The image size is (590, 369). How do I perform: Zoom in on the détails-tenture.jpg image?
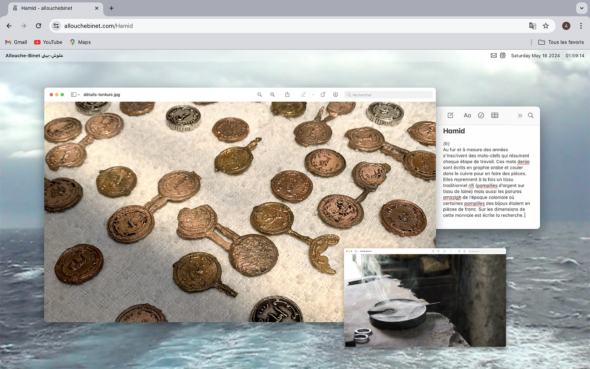click(x=272, y=94)
